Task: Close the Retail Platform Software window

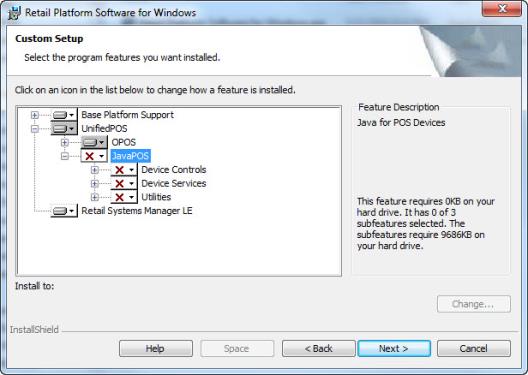Action: 502,8
